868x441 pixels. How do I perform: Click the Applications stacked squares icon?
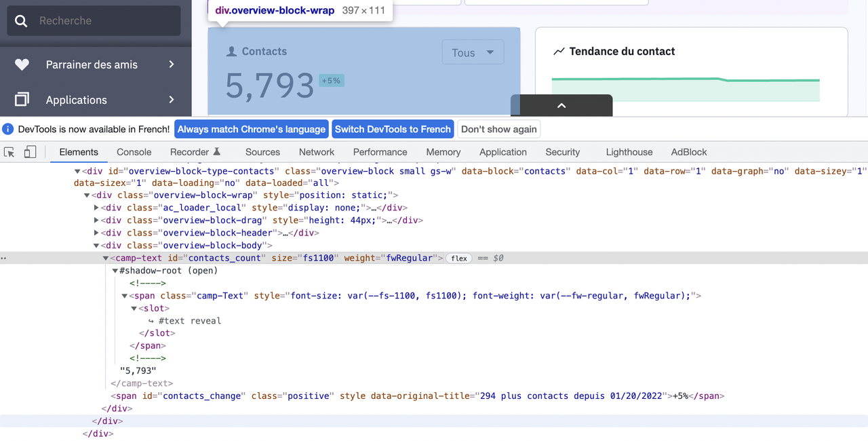coord(22,100)
